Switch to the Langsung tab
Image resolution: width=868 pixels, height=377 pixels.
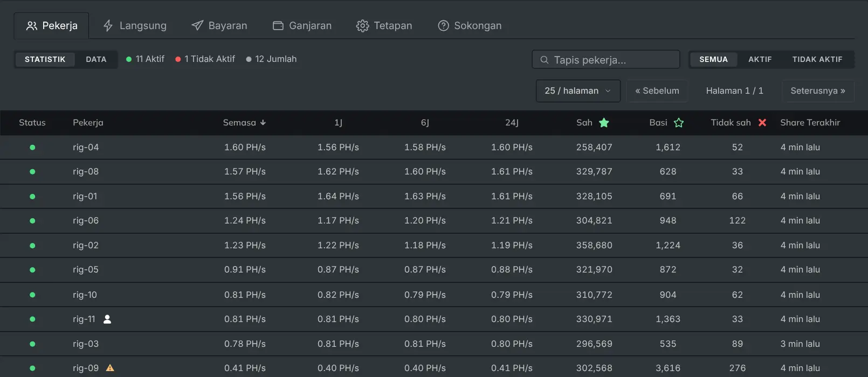coord(135,25)
